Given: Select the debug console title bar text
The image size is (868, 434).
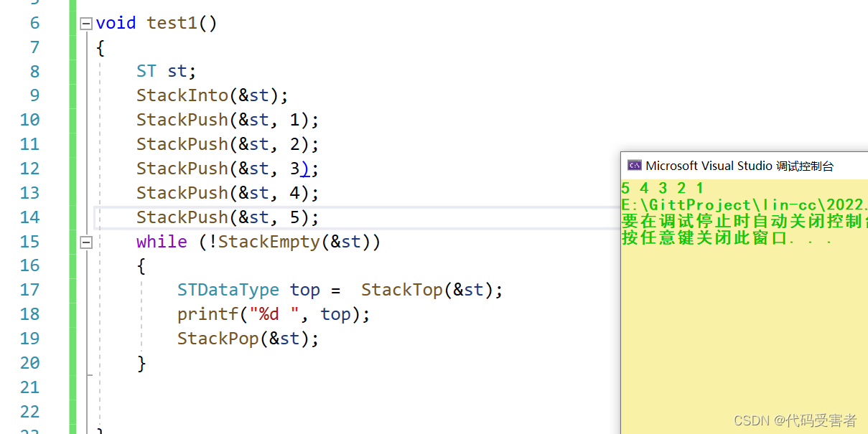Looking at the screenshot, I should (x=739, y=166).
